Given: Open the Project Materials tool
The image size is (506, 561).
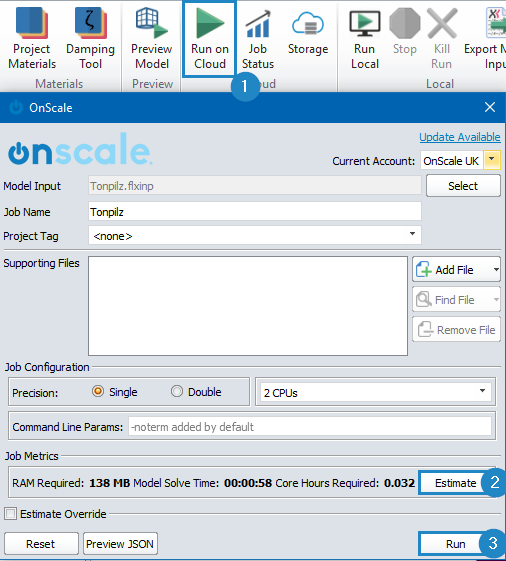Looking at the screenshot, I should click(32, 38).
